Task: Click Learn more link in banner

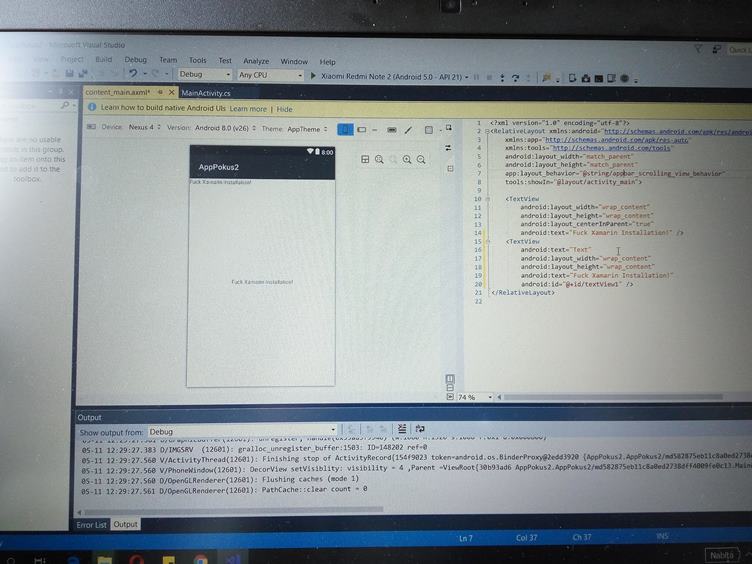Action: click(248, 109)
